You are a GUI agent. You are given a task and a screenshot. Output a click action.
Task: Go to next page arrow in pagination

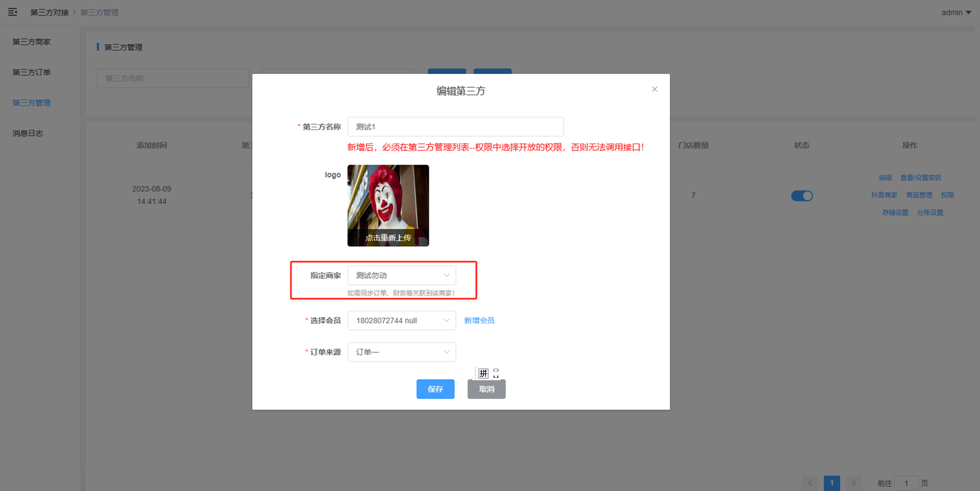853,483
